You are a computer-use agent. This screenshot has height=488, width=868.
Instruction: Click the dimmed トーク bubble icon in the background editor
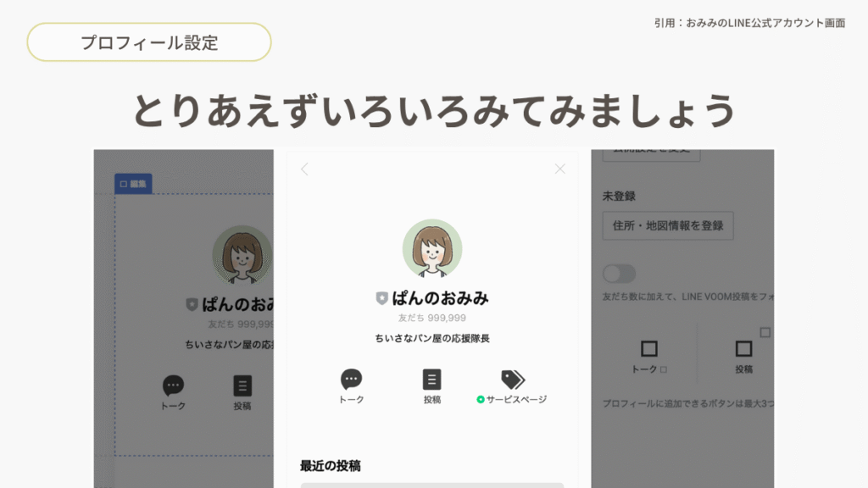tap(173, 386)
